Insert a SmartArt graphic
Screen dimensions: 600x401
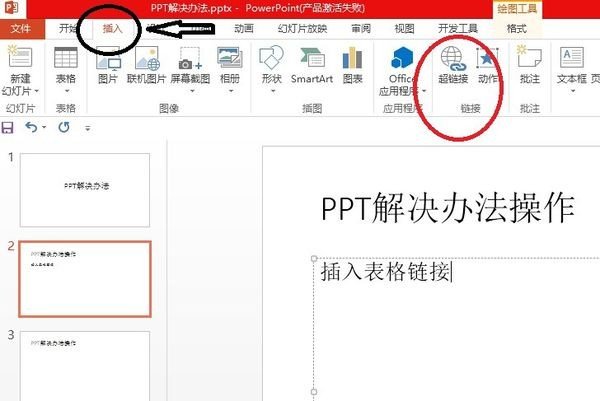312,64
